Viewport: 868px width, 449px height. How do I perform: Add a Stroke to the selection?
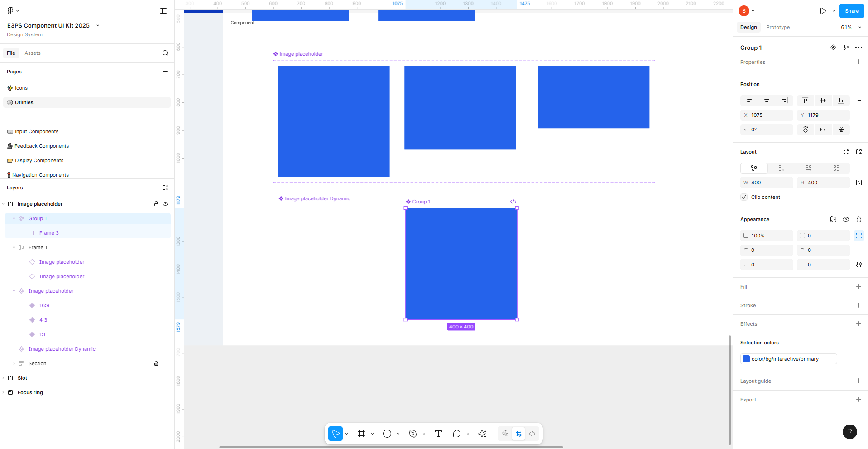858,305
